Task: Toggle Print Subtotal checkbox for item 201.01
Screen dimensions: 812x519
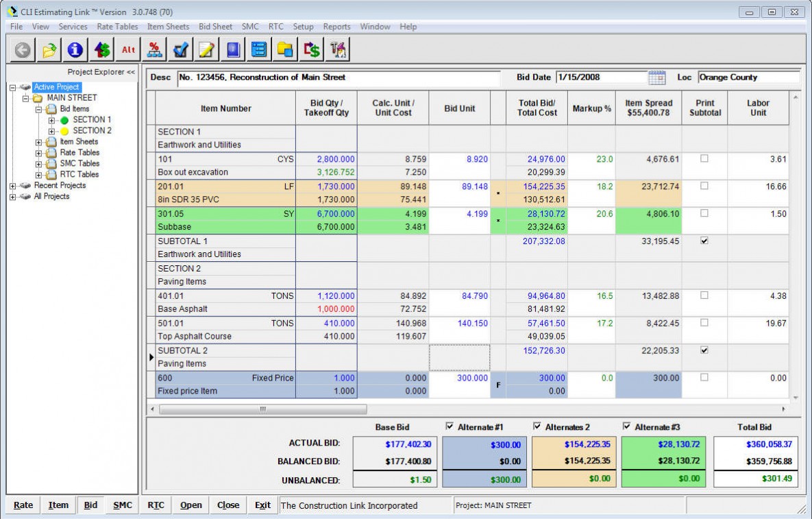Action: coord(704,185)
